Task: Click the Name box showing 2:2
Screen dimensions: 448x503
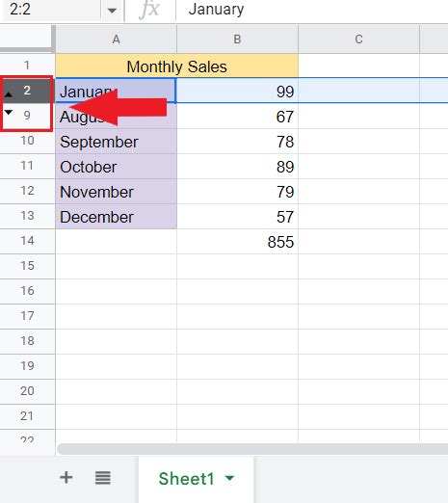Action: pos(51,10)
